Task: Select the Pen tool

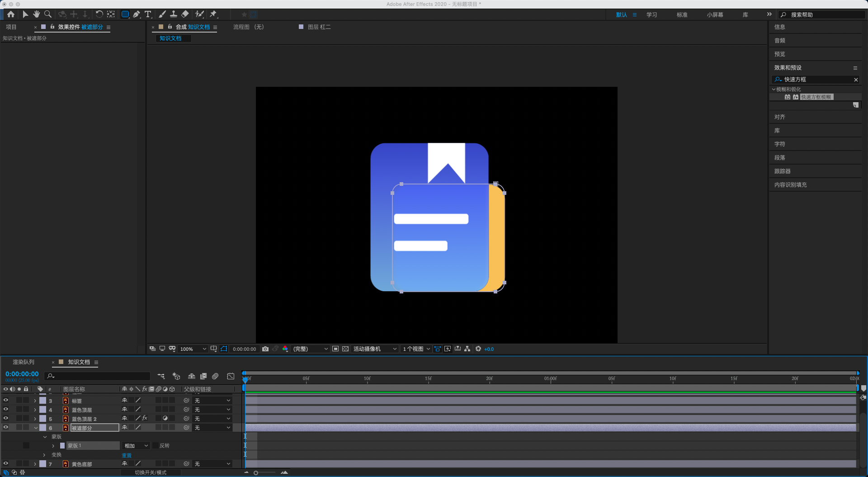Action: (x=137, y=14)
